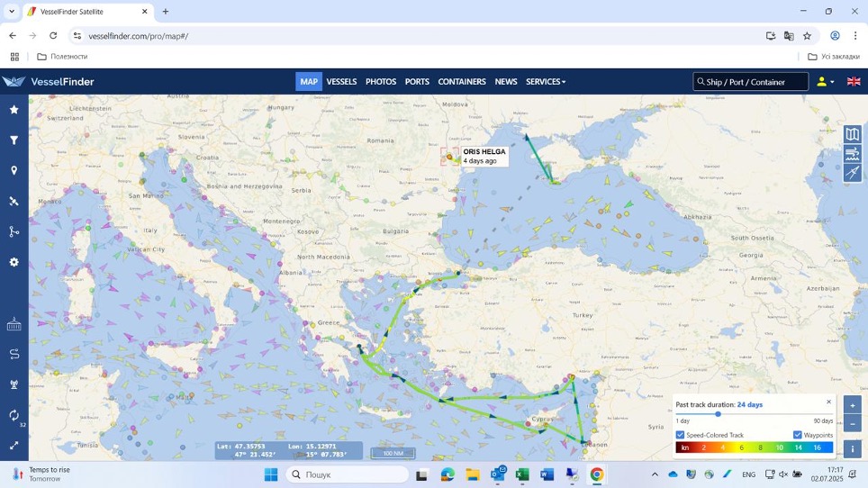
Task: Uncheck the Waypoints checkbox
Action: coord(798,435)
